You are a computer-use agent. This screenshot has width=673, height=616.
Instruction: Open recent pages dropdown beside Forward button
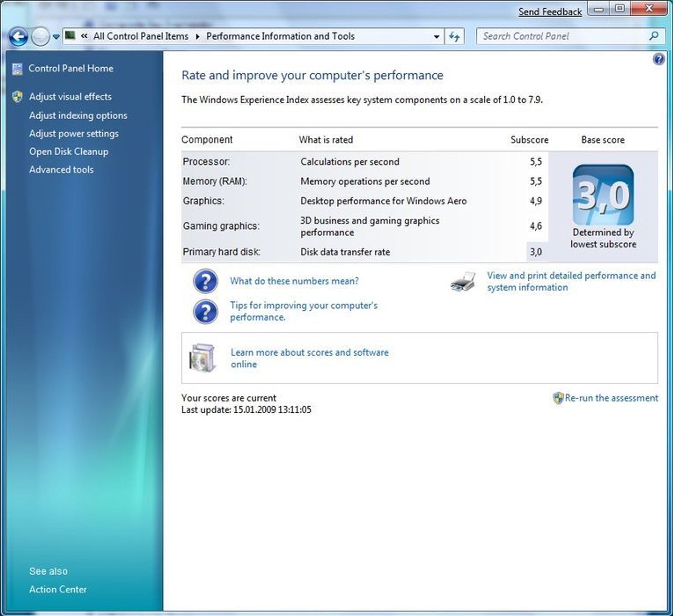point(56,37)
